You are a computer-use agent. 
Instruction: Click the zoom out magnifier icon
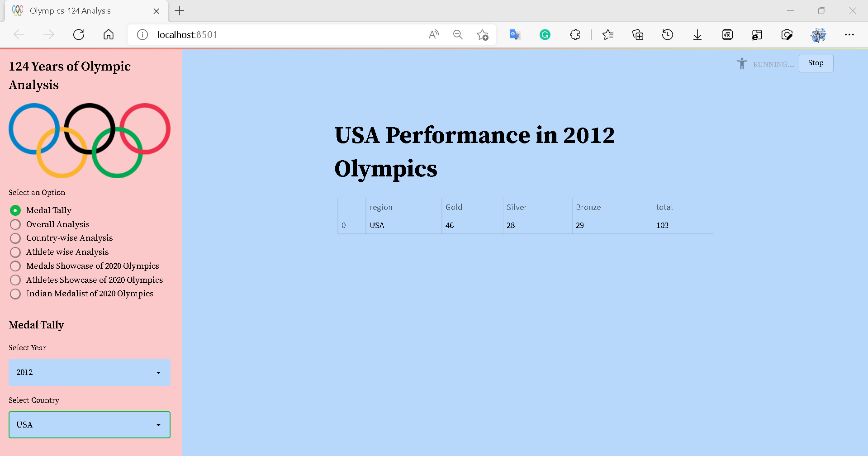click(x=458, y=35)
